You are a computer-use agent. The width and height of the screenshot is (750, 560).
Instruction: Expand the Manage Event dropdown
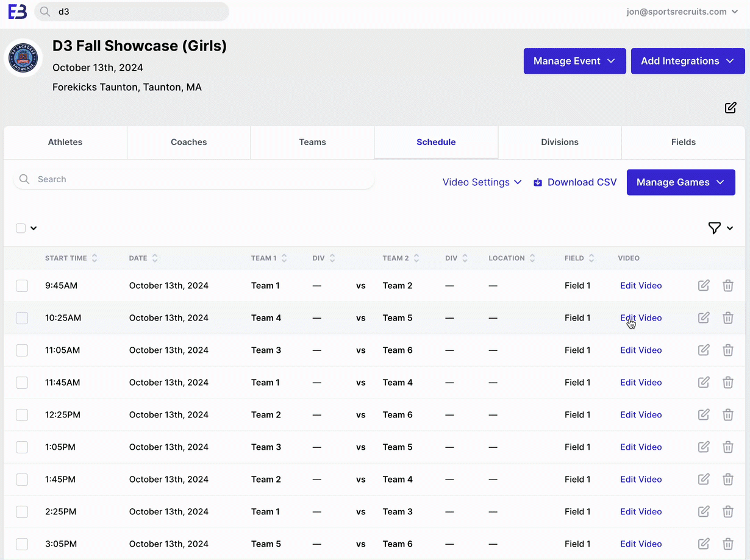click(574, 61)
